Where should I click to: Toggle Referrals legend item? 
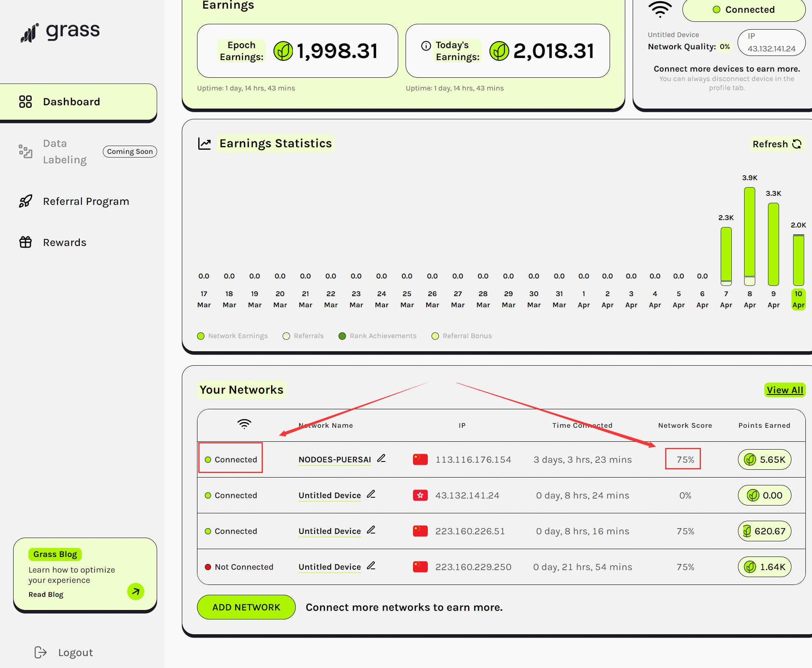[303, 336]
